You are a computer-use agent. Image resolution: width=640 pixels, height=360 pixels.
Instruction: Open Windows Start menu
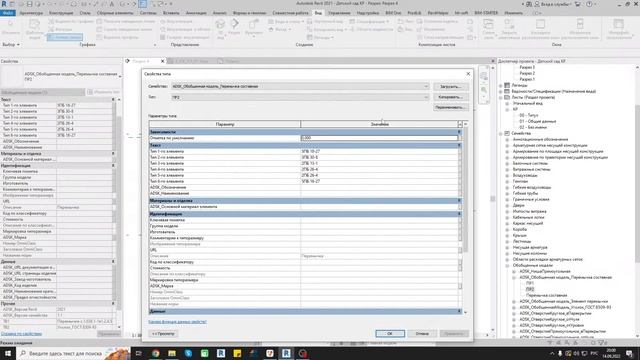click(x=8, y=353)
